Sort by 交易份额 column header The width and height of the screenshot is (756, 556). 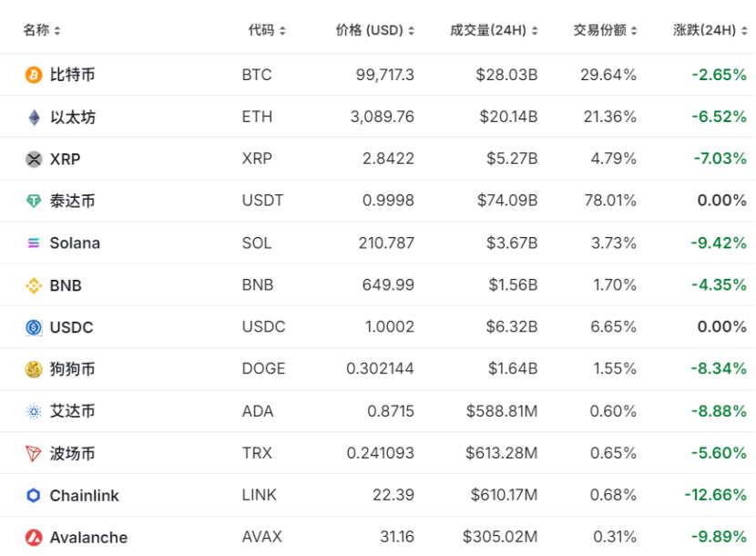(x=605, y=30)
